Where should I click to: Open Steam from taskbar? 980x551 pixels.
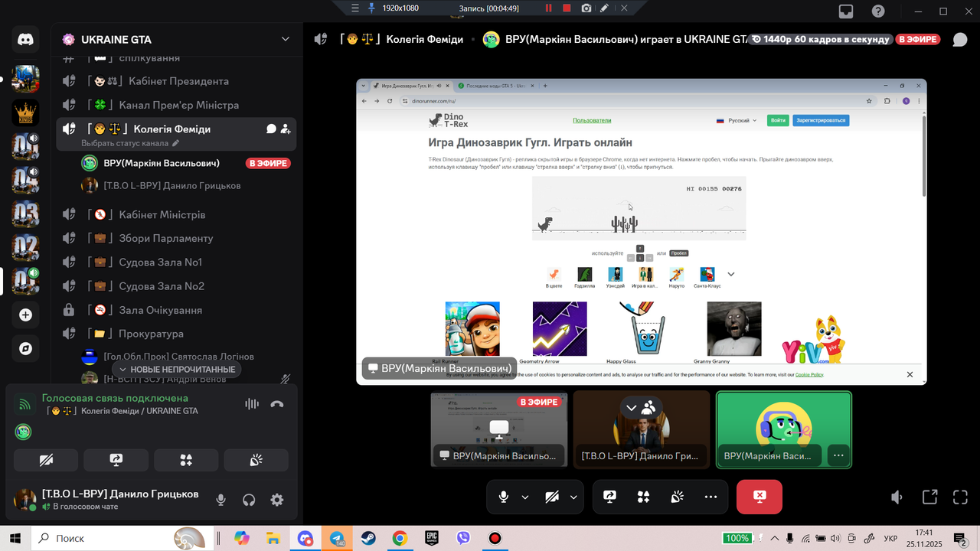click(x=368, y=538)
